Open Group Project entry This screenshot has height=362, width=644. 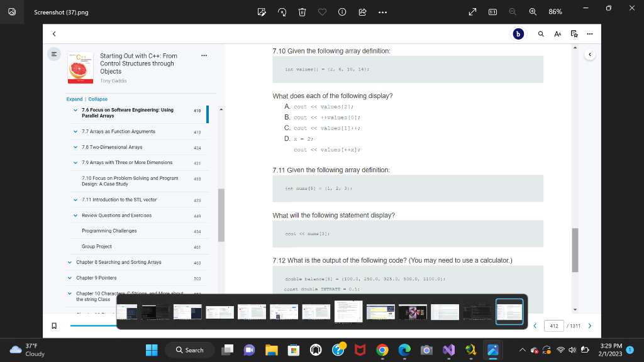[96, 246]
